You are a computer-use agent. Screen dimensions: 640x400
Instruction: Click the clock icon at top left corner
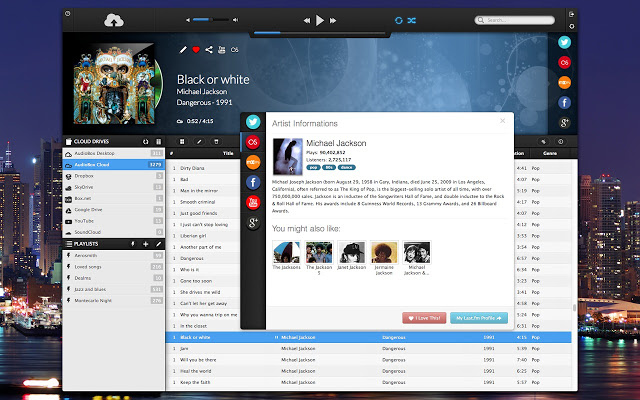tap(67, 13)
